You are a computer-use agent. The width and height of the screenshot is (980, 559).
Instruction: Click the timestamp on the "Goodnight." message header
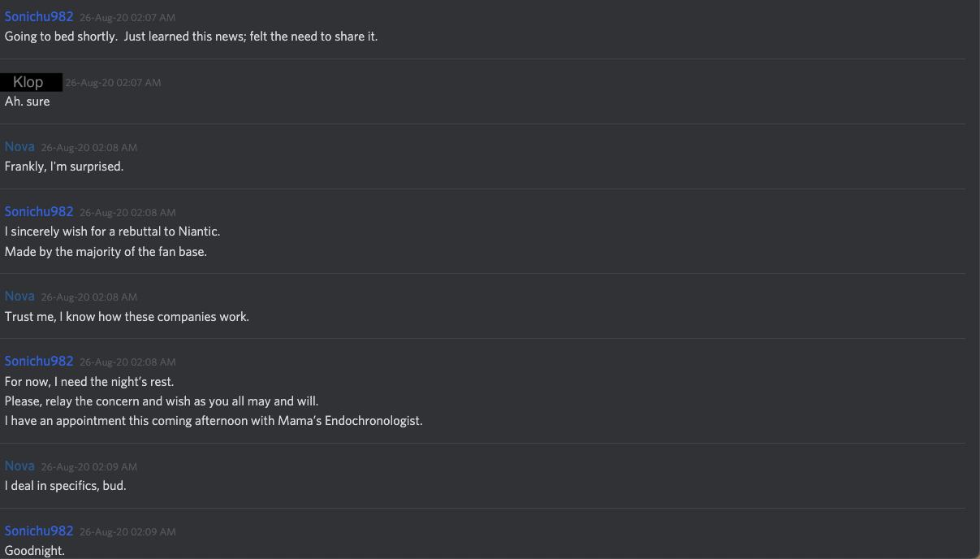click(127, 532)
